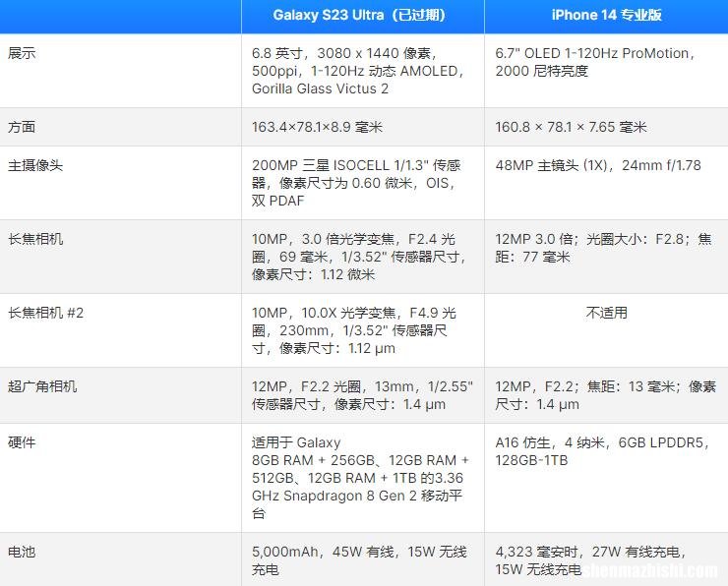
Task: Click the 4,323 毫安时 27W battery cell
Action: tap(606, 559)
